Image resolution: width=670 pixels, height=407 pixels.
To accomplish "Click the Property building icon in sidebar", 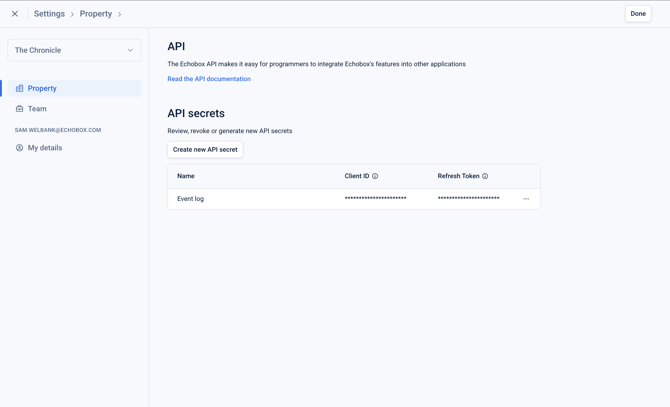I will click(19, 88).
